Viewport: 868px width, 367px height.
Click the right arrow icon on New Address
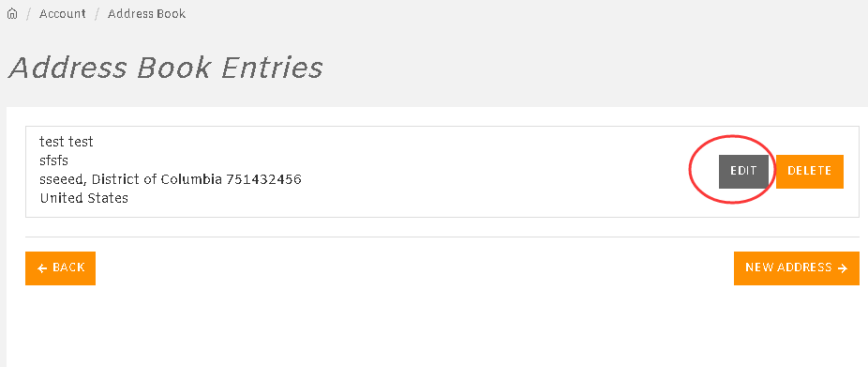pyautogui.click(x=843, y=268)
